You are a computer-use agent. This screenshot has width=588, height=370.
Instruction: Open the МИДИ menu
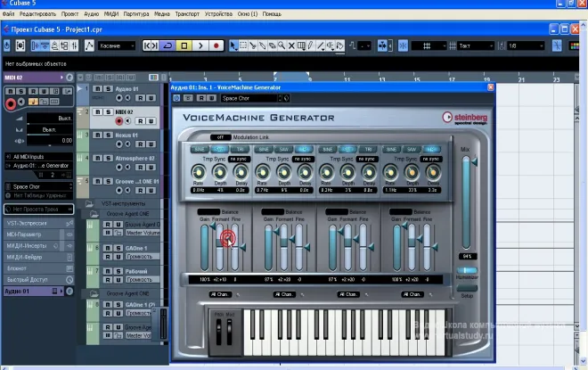coord(111,14)
